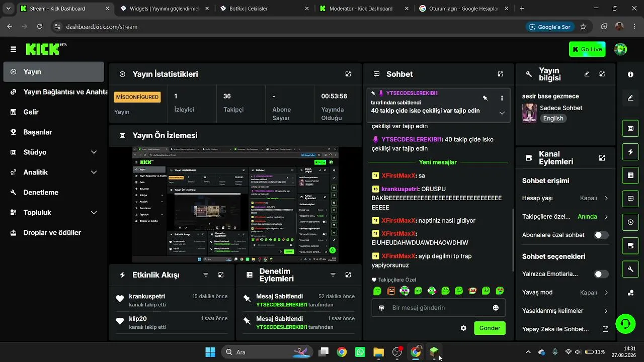Viewport: 644px width, 362px height.
Task: Open the hamburger menu beside the Kick logo
Action: (13, 49)
